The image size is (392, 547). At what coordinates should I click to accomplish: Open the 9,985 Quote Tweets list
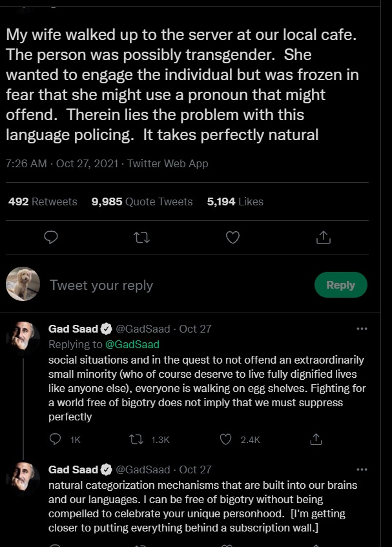pyautogui.click(x=142, y=201)
